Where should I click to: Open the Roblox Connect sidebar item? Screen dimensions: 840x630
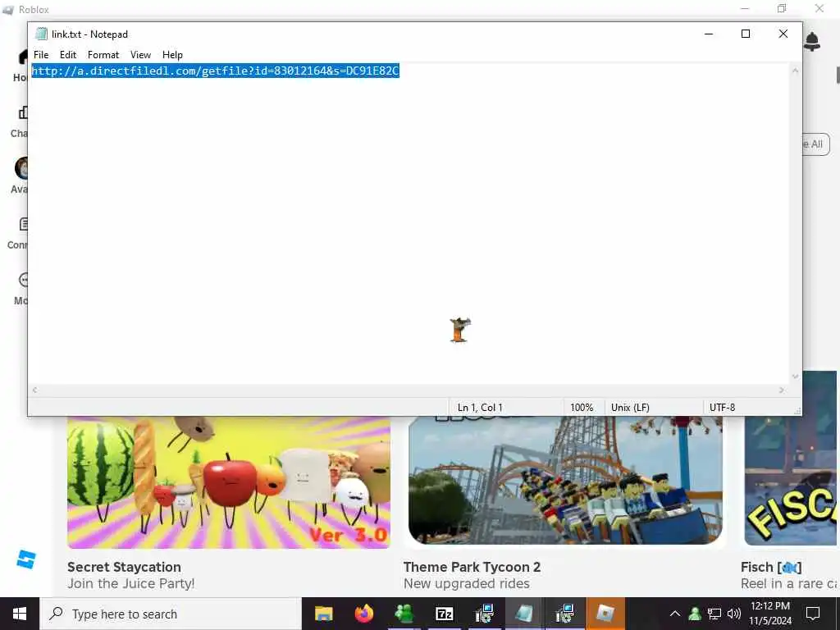(x=20, y=234)
